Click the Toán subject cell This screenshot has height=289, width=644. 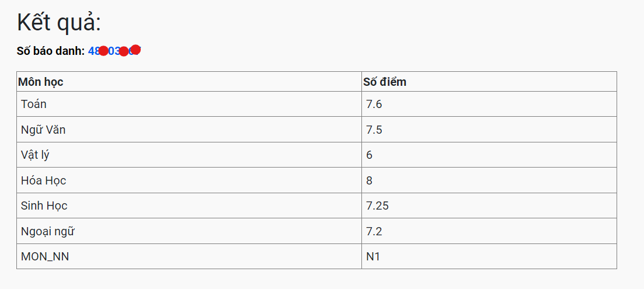(x=34, y=104)
